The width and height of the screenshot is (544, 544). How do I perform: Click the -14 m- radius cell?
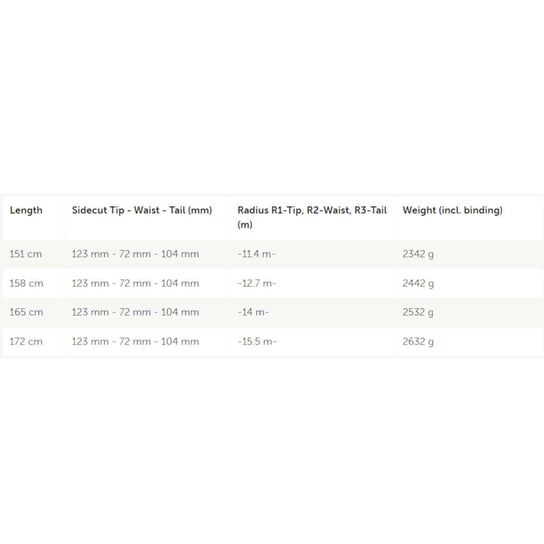tap(253, 312)
